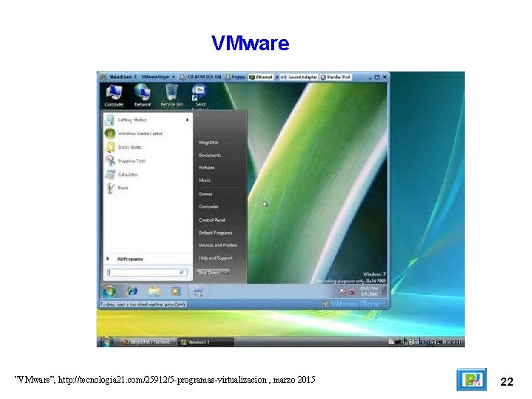The width and height of the screenshot is (532, 399).
Task: Open the Shut Down options arrow
Action: [226, 273]
